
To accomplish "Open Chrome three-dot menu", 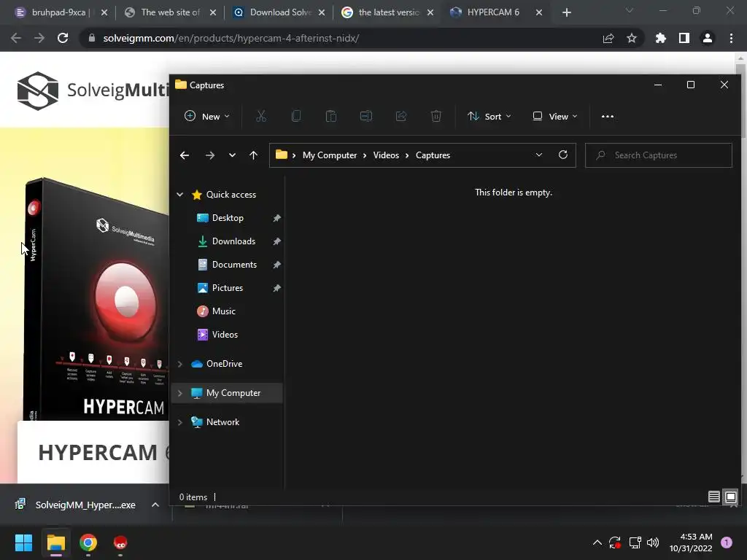I will (731, 38).
